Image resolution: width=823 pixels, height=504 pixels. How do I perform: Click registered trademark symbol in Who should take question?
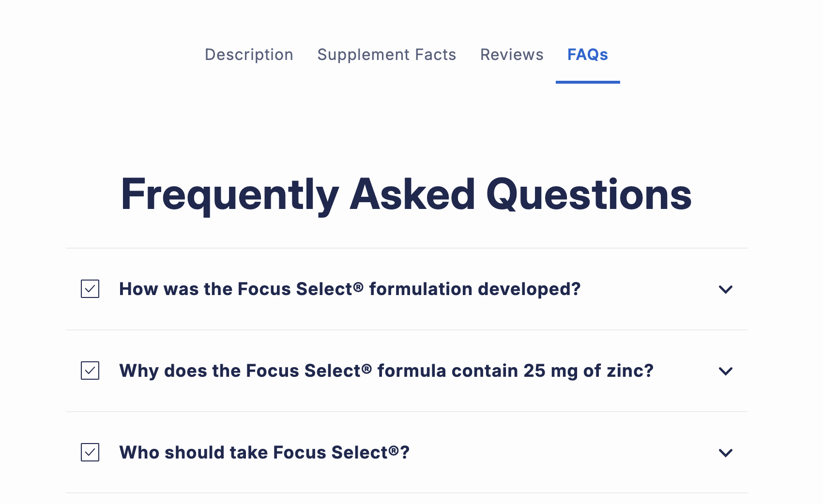[x=394, y=450]
